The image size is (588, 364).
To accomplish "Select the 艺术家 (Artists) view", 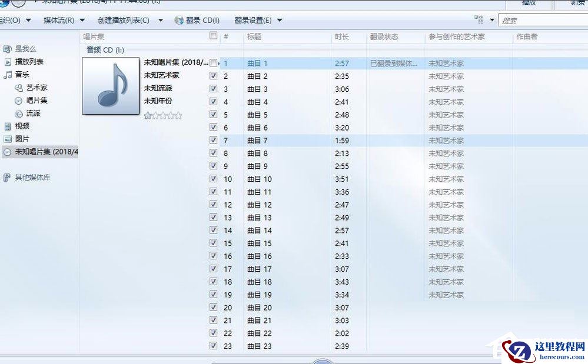I will 38,88.
